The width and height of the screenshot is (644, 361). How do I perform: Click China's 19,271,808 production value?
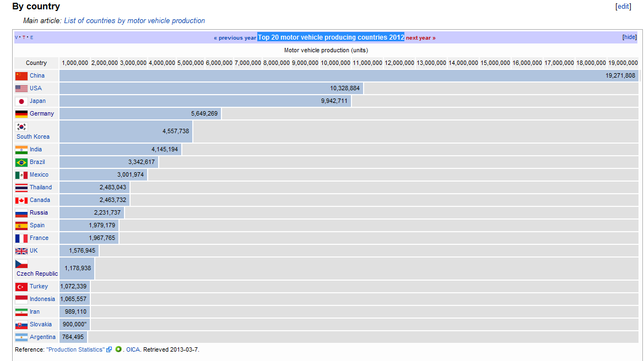620,75
